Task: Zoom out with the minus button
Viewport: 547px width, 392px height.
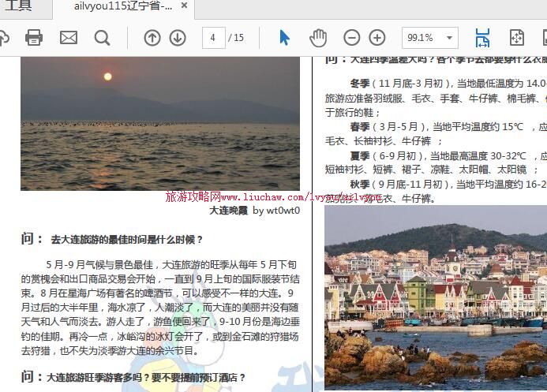Action: (352, 37)
